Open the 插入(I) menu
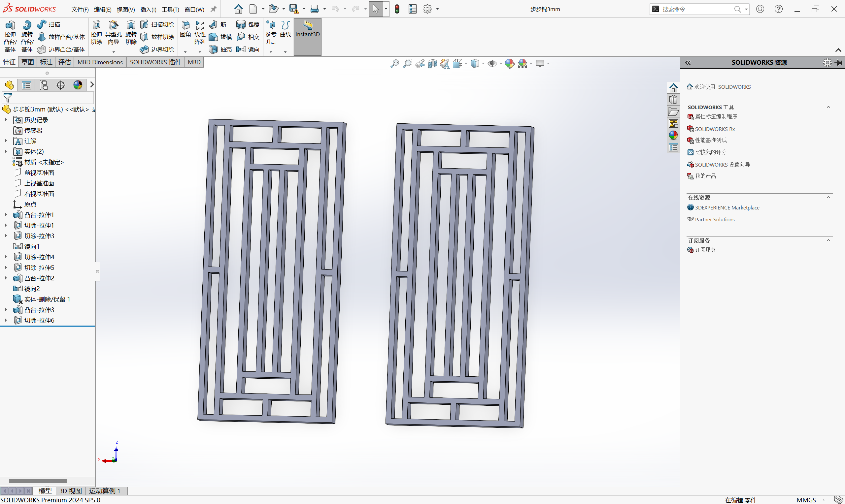845x504 pixels. click(x=148, y=10)
